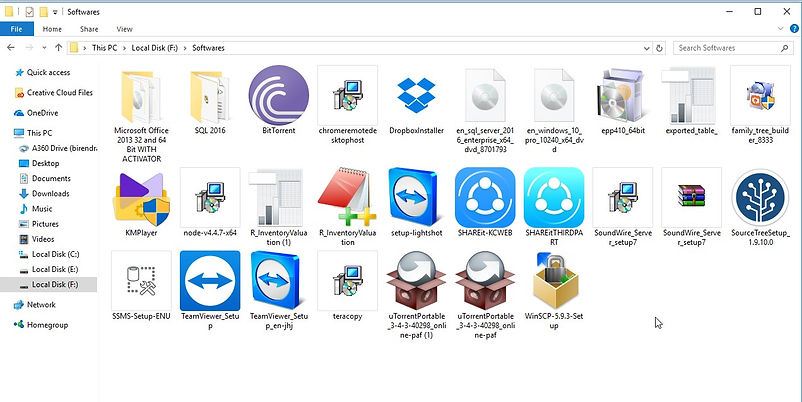This screenshot has height=402, width=802.
Task: Focus the Search Softwares box
Action: pos(732,48)
